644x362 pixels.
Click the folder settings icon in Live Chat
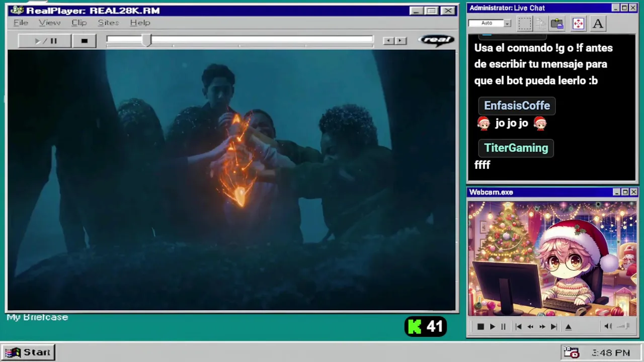[557, 23]
